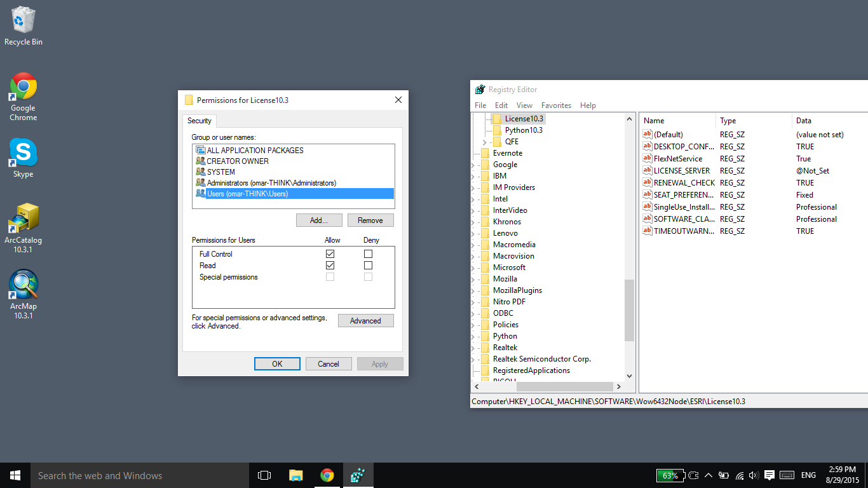The height and width of the screenshot is (488, 868).
Task: Expand the ODBC registry key
Action: pos(473,313)
